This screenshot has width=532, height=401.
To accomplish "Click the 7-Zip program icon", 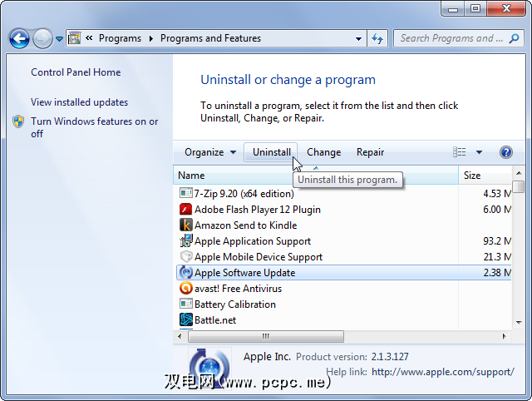I will [x=185, y=193].
